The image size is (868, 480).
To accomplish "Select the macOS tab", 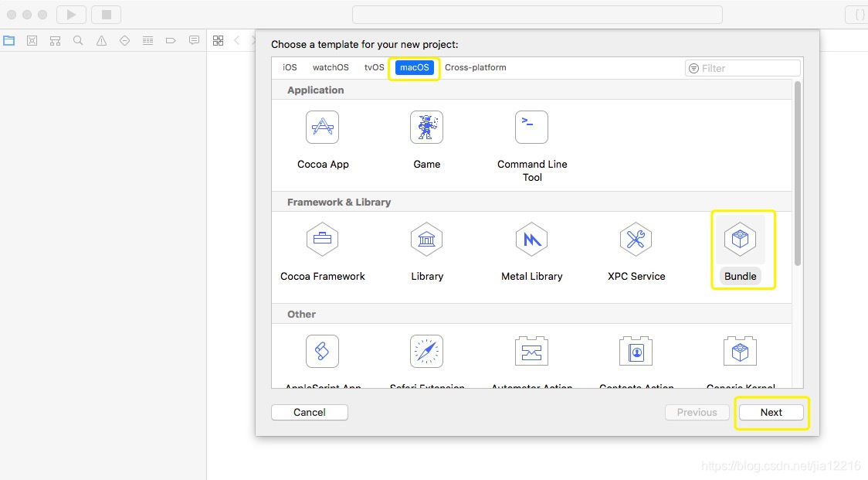I will [415, 67].
